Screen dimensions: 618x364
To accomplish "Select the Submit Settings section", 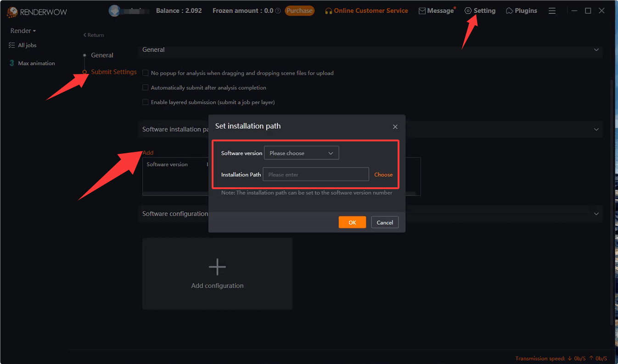I will click(x=114, y=72).
